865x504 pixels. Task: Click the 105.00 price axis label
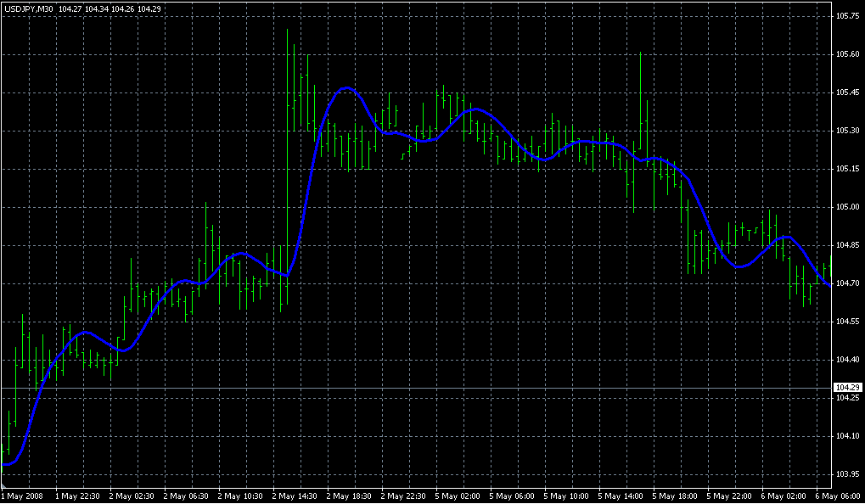point(848,207)
